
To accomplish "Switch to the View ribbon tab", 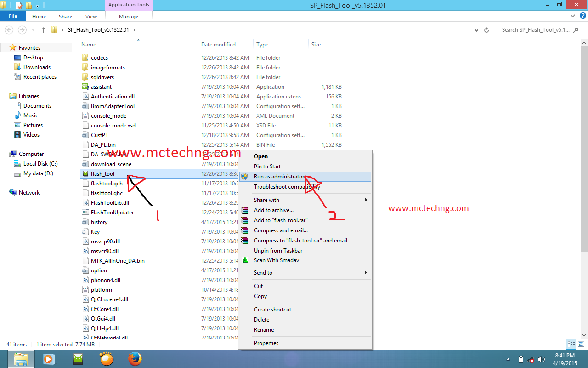I will pyautogui.click(x=91, y=16).
